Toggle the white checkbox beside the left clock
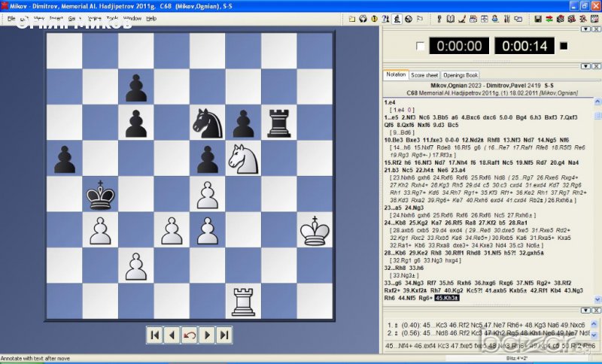 point(420,47)
